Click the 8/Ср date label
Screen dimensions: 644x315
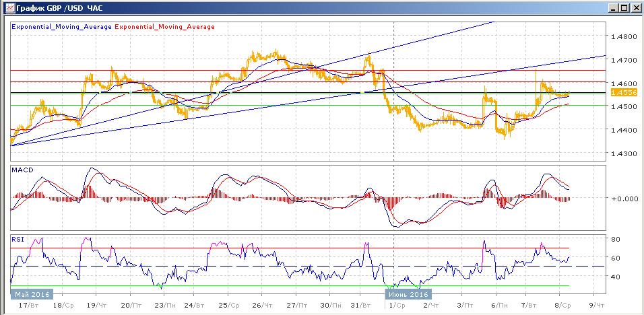pos(562,306)
